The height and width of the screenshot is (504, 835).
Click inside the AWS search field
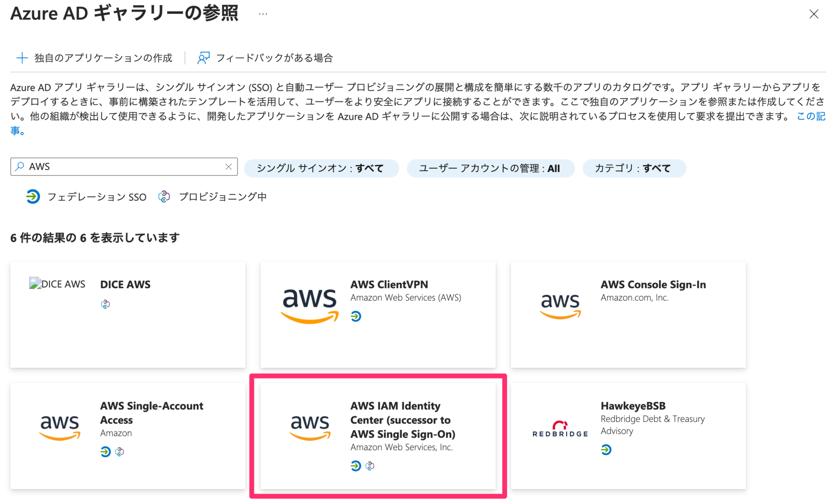(x=122, y=166)
